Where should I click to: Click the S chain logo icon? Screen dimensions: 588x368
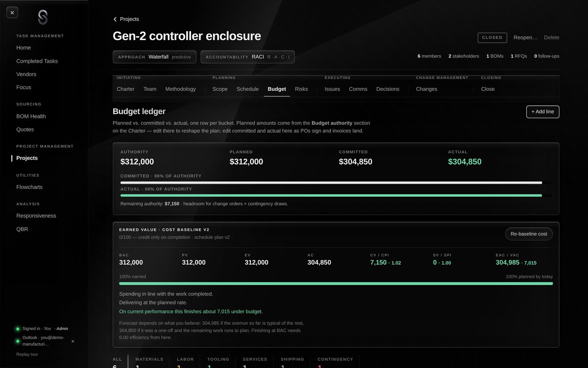coord(43,17)
